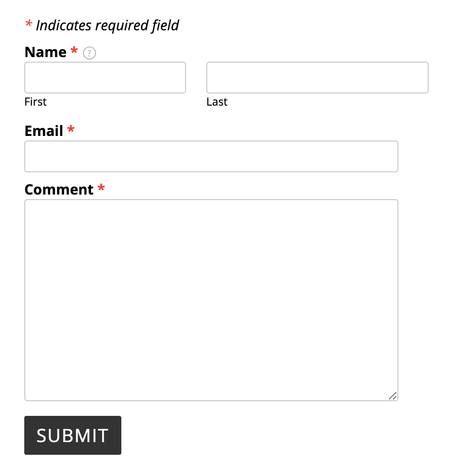Click the asterisk before Indicates required field
This screenshot has width=452, height=476.
(29, 23)
